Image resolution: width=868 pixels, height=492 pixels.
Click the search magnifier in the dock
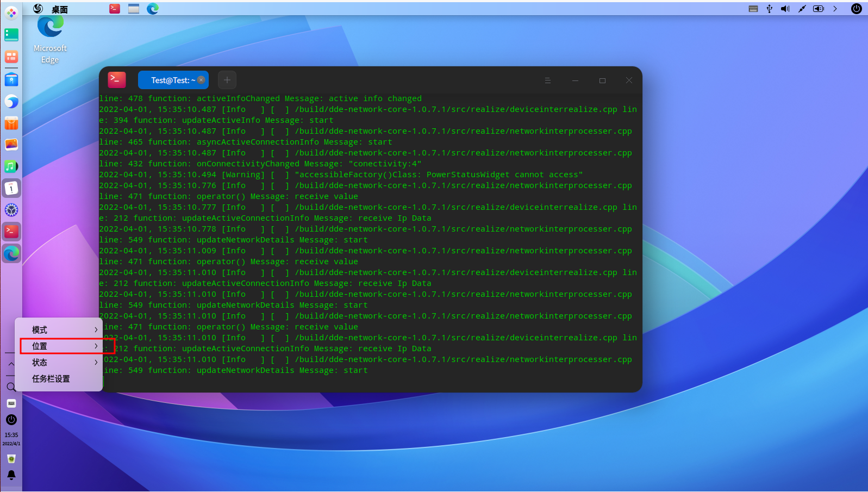(11, 387)
